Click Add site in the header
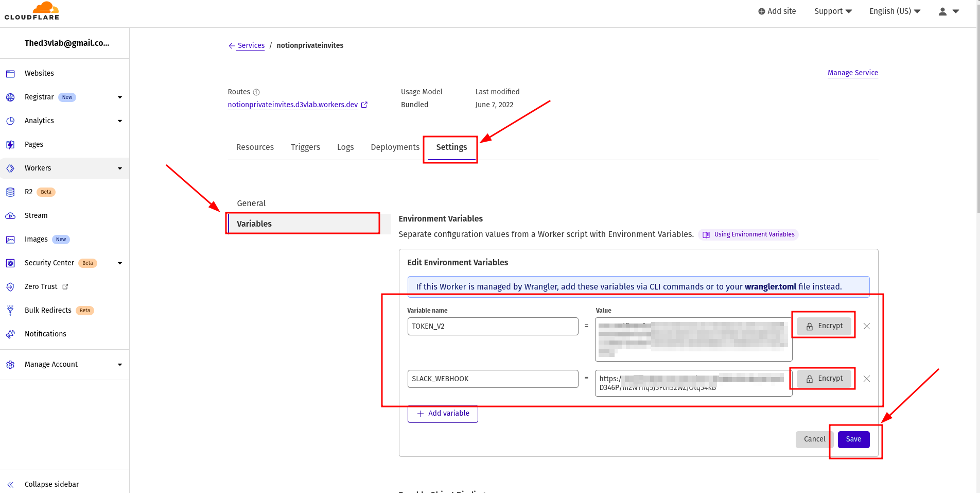 click(x=777, y=11)
